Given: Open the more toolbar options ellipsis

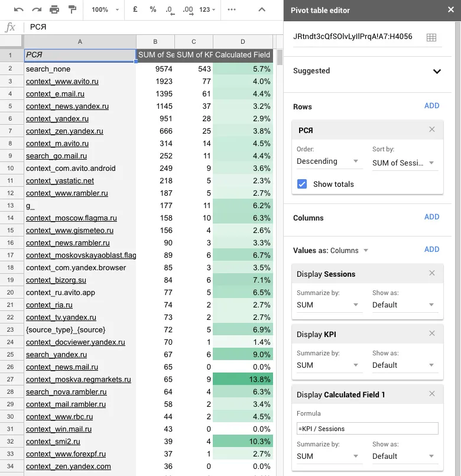Looking at the screenshot, I should 232,9.
